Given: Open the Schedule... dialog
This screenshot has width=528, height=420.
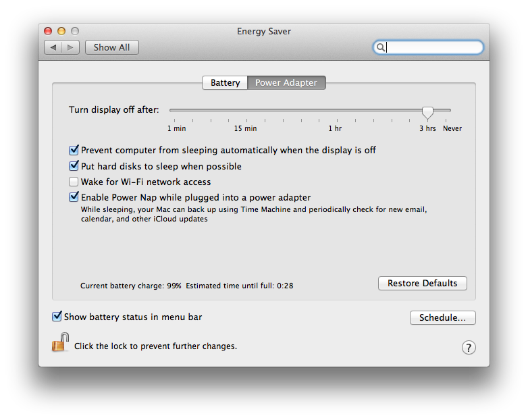Looking at the screenshot, I should 442,317.
